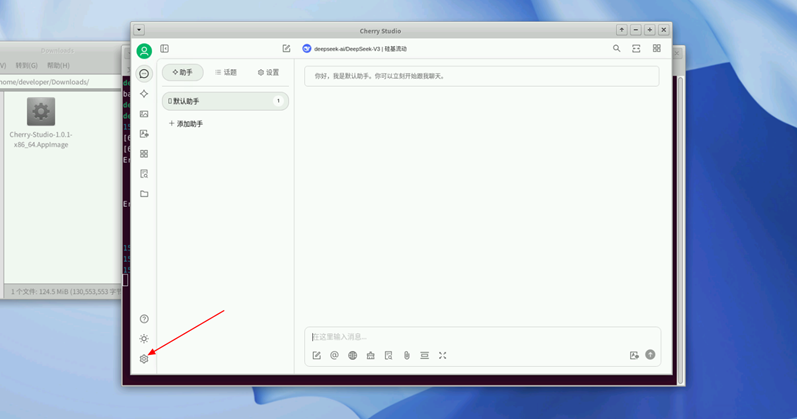This screenshot has height=419, width=797.
Task: Click knowledge base icon in message toolbar
Action: tap(388, 355)
